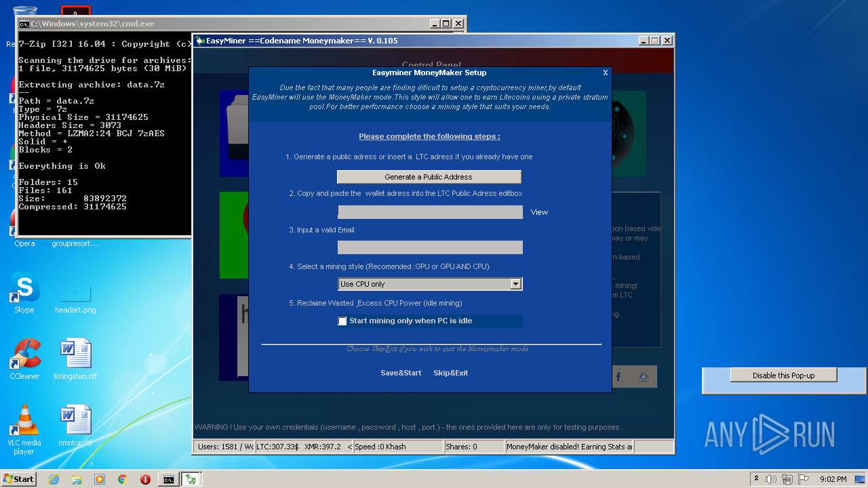Switch to cmd.exe taskbar button

tap(168, 479)
